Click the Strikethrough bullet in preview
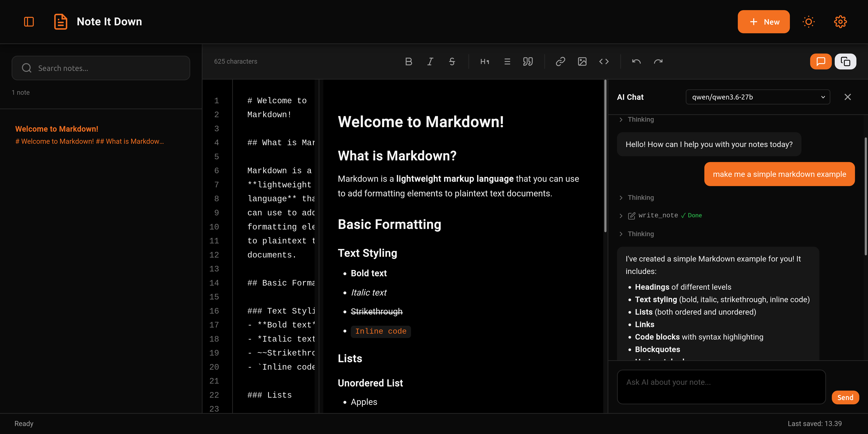 click(x=376, y=311)
